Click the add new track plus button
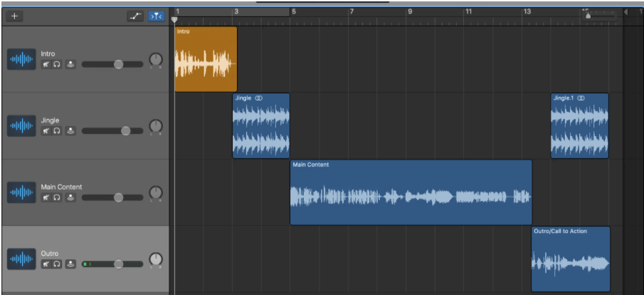The height and width of the screenshot is (295, 644). point(15,16)
